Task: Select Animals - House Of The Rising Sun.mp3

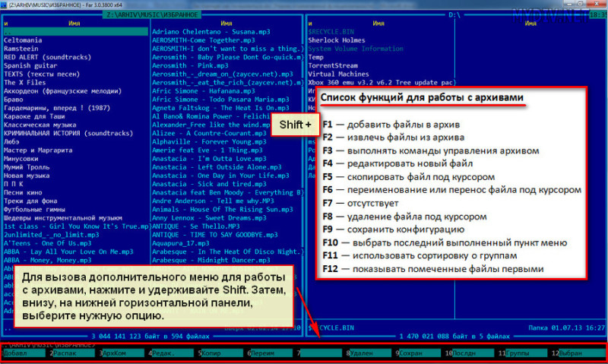Action: pos(223,209)
